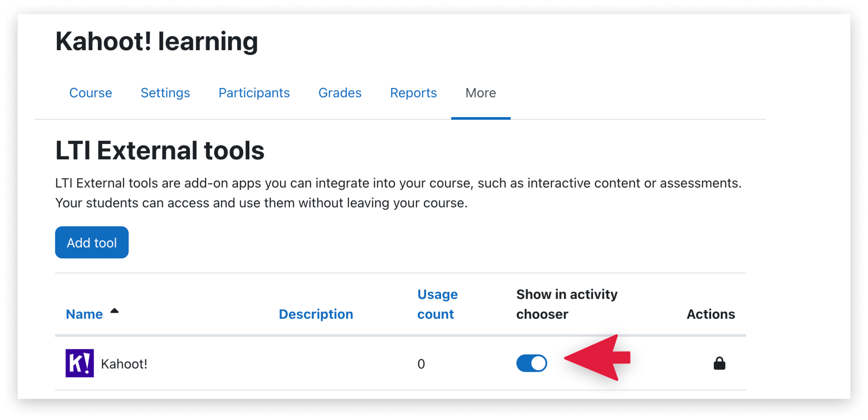Sort table by Usage count header
This screenshot has width=868, height=420.
(x=437, y=304)
